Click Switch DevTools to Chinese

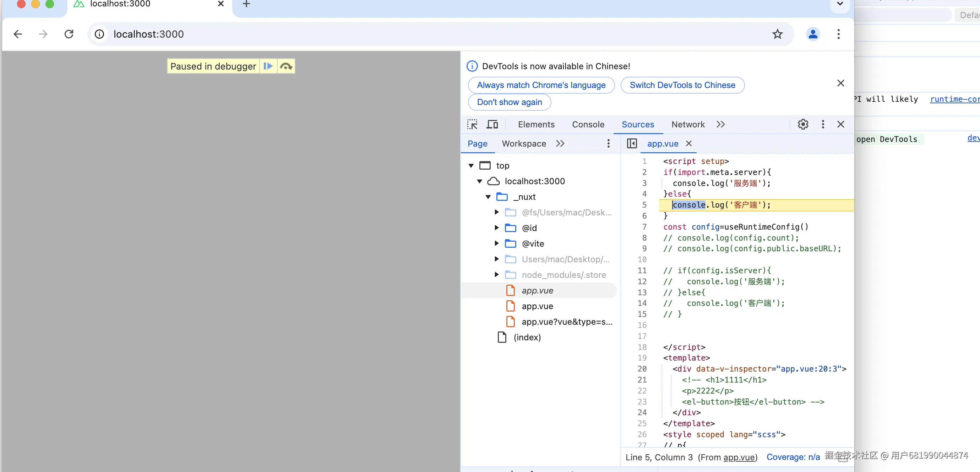coord(682,85)
